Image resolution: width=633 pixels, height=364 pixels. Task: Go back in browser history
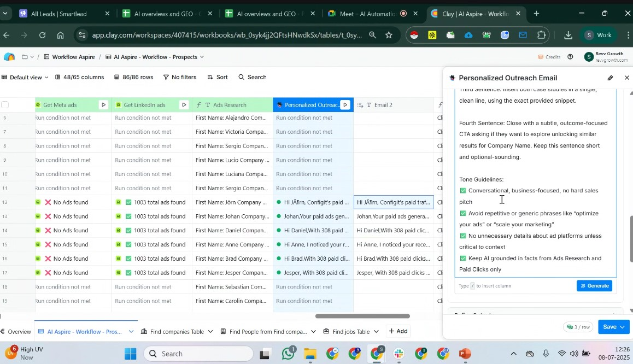(x=6, y=35)
